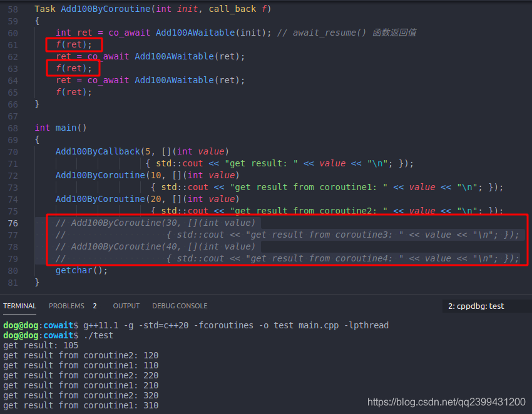532x414 pixels.
Task: Click 'Add100ByCoroutine(10,' call
Action: click(x=111, y=175)
